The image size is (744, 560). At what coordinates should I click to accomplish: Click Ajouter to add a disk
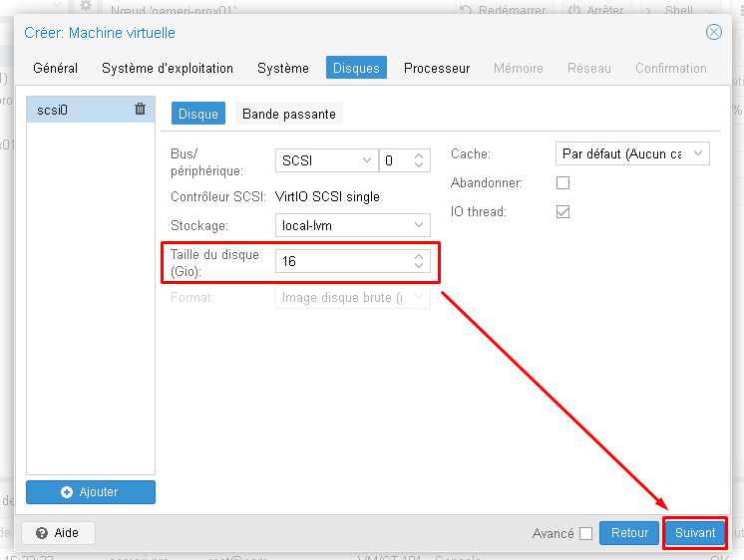pyautogui.click(x=91, y=492)
